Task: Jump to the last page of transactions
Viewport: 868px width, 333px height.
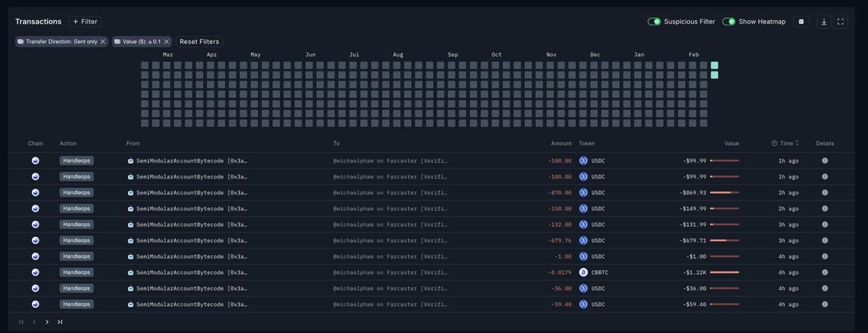Action: click(60, 322)
